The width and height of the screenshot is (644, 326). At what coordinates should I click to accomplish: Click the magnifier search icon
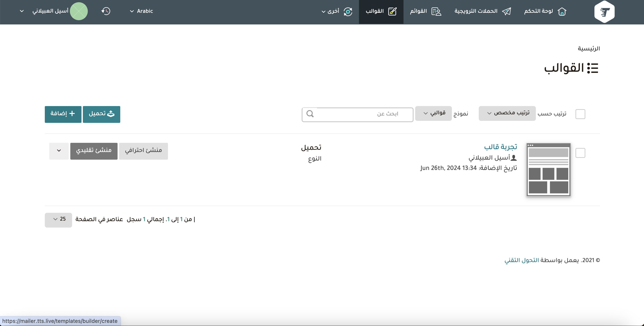click(x=310, y=114)
